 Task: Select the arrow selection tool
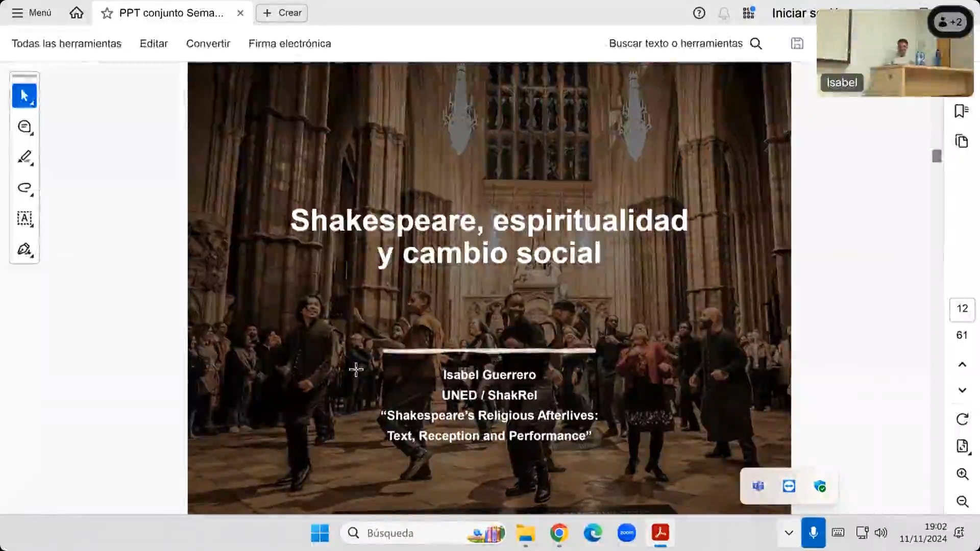[24, 95]
